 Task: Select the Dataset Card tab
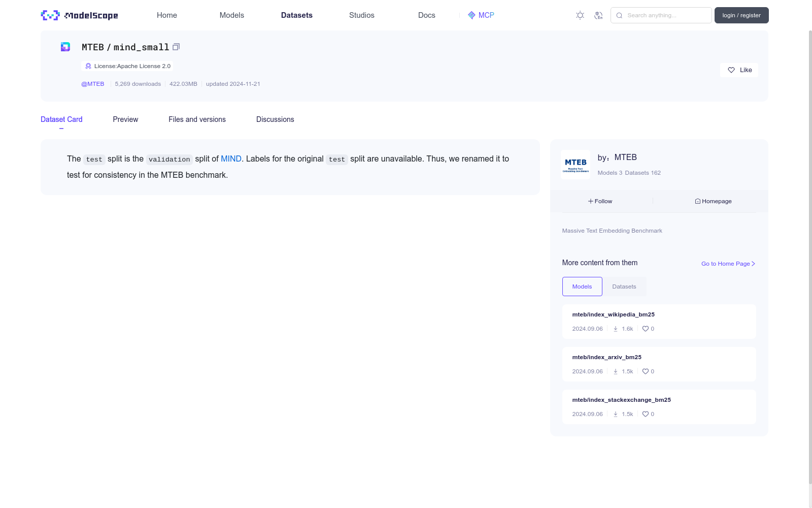(x=61, y=119)
